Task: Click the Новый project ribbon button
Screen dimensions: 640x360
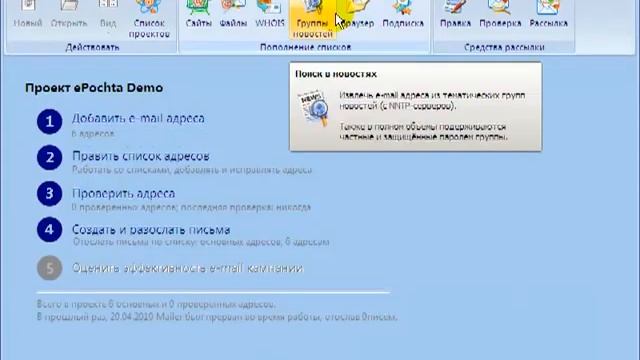Action: [28, 14]
